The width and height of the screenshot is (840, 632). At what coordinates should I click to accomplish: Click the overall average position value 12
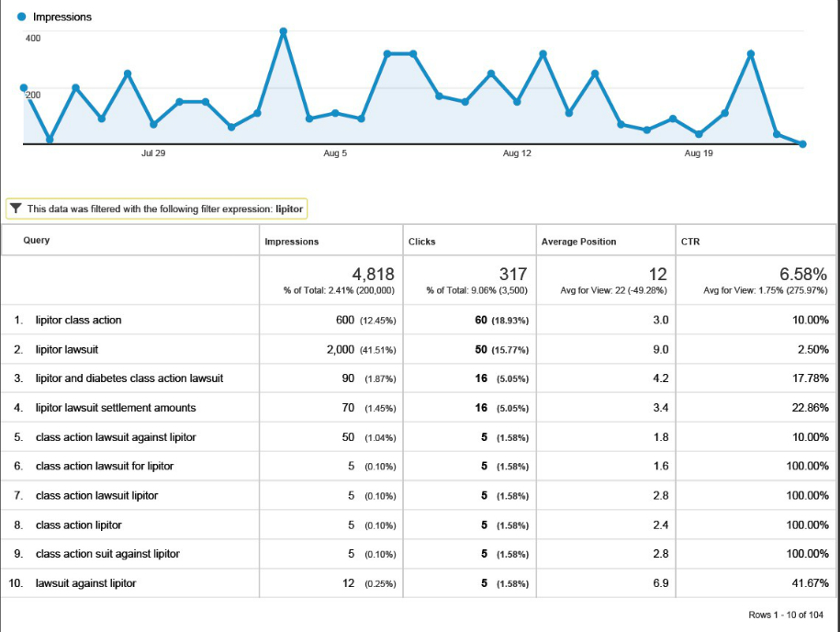pos(658,275)
